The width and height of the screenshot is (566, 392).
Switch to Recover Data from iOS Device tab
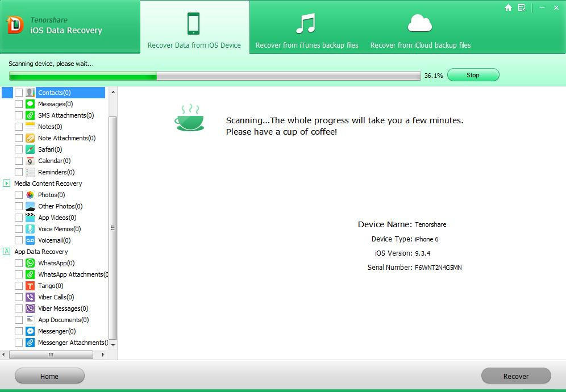(x=194, y=27)
